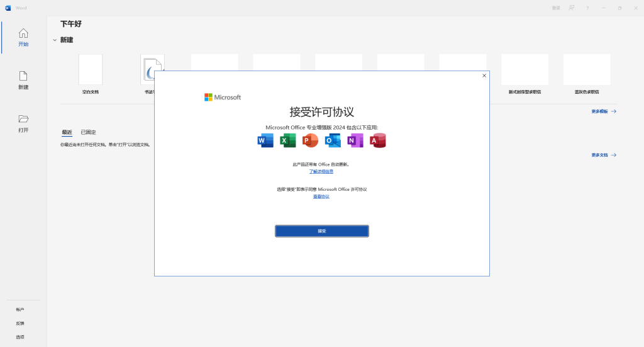Viewport: 644px width, 347px height.
Task: Close the license agreement dialog
Action: pyautogui.click(x=484, y=76)
